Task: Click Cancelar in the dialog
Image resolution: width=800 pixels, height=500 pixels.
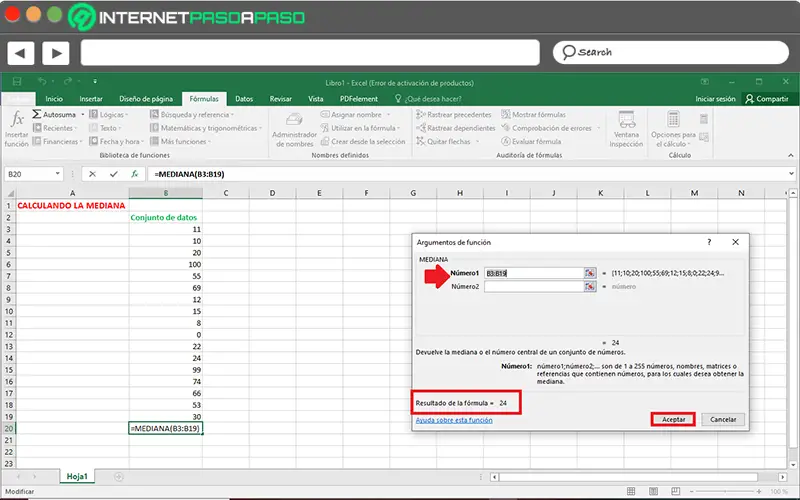Action: (723, 419)
